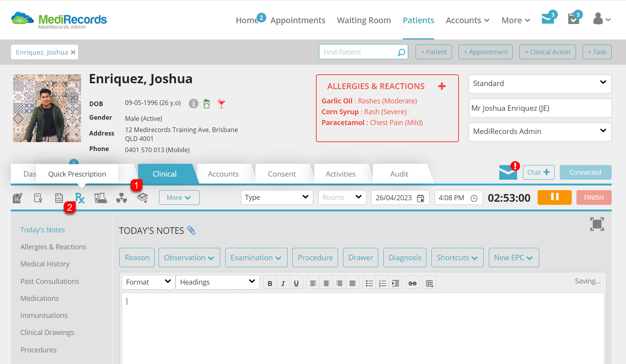Open Quick Prescription Rx icon
Image resolution: width=626 pixels, height=364 pixels.
click(80, 198)
